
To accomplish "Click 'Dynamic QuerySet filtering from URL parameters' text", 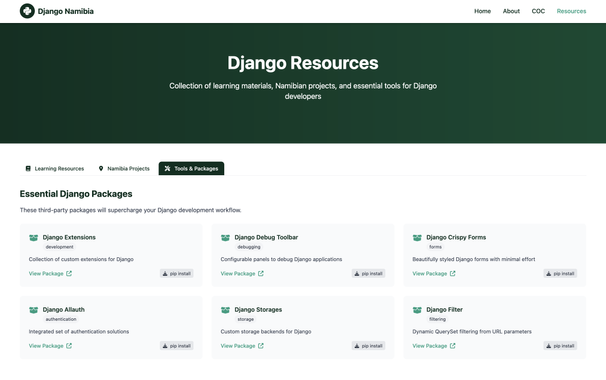I will pyautogui.click(x=472, y=332).
